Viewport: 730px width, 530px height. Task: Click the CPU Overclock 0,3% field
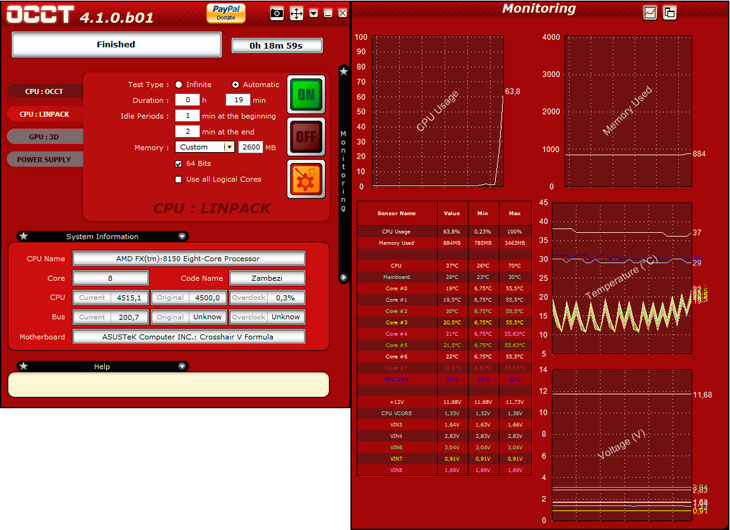pos(267,298)
